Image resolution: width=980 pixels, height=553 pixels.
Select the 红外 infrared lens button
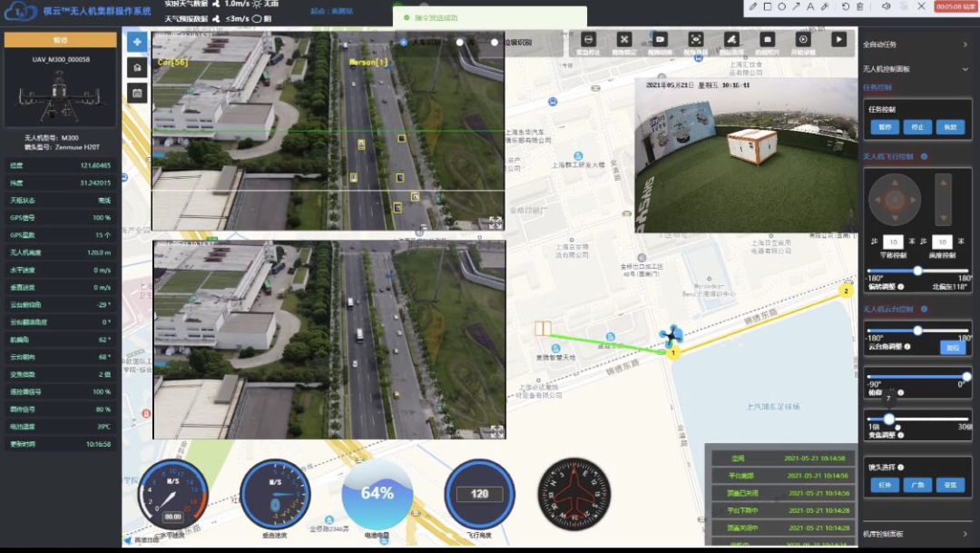tap(884, 485)
